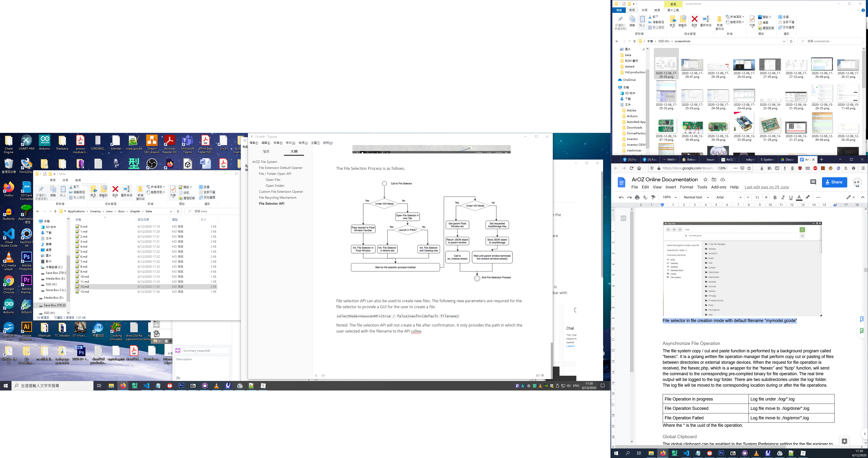Viewport: 868px width, 458px height.
Task: Select the 12.md file in beta folder
Action: click(85, 287)
